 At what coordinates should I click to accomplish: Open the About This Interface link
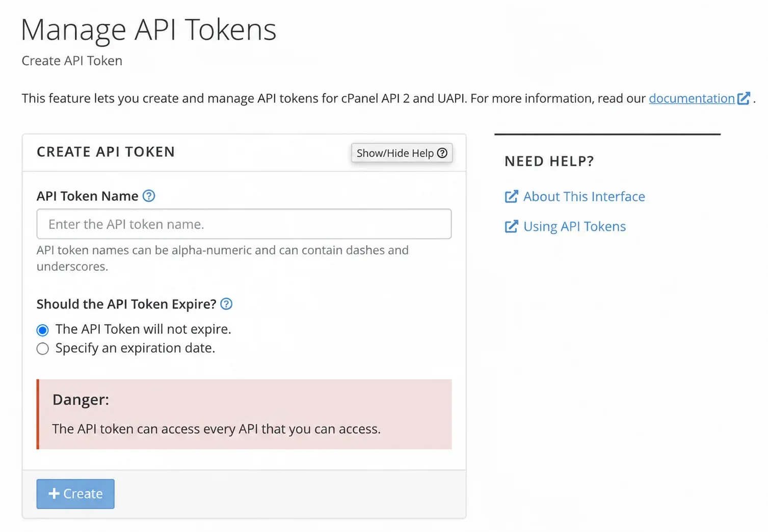coord(584,196)
